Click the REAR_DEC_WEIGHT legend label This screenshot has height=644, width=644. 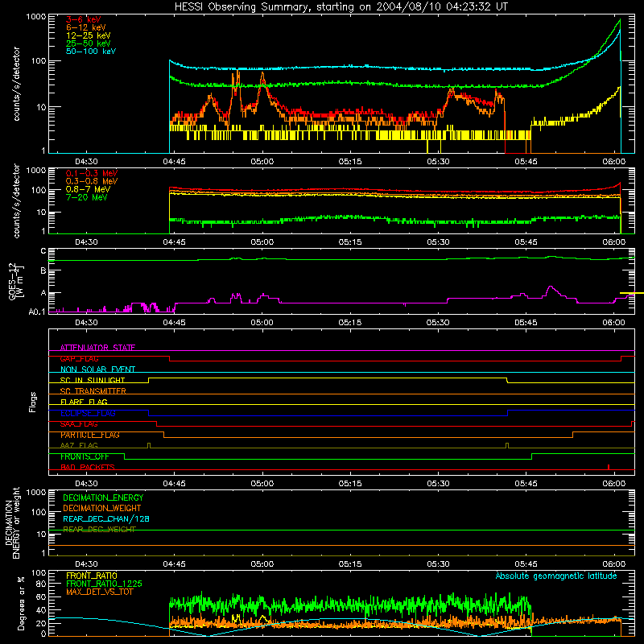(99, 530)
